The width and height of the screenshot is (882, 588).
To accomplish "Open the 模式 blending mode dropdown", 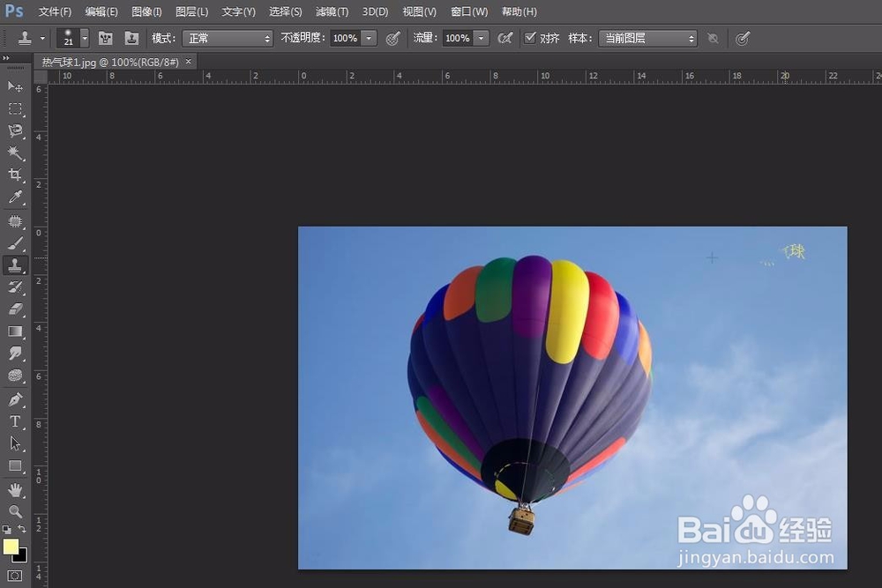I will pos(228,38).
